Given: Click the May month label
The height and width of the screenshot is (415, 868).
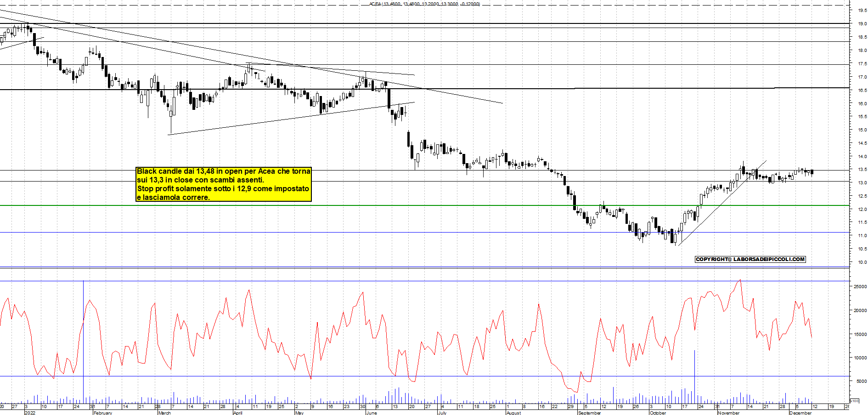Looking at the screenshot, I should point(299,413).
